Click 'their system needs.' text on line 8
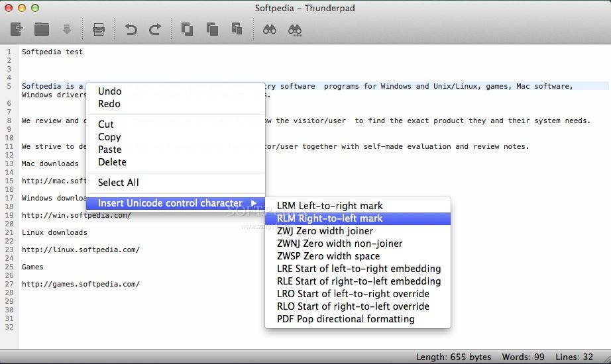This screenshot has width=611, height=364. 549,120
